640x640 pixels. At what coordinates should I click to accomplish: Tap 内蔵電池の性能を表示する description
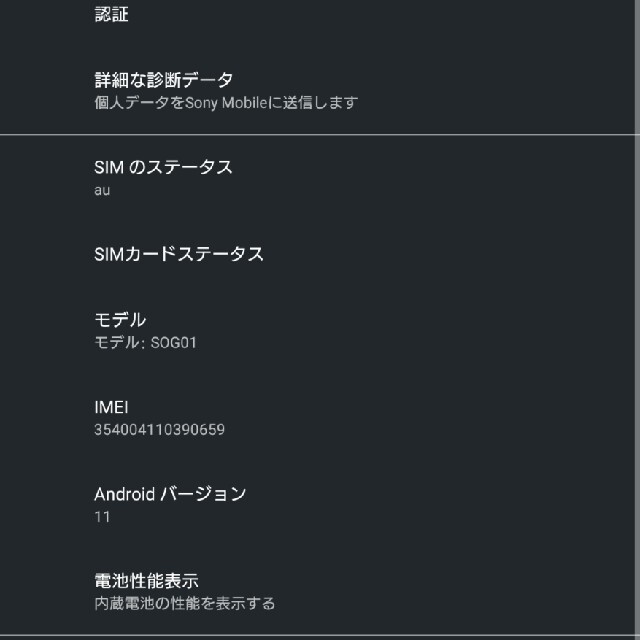(x=184, y=603)
